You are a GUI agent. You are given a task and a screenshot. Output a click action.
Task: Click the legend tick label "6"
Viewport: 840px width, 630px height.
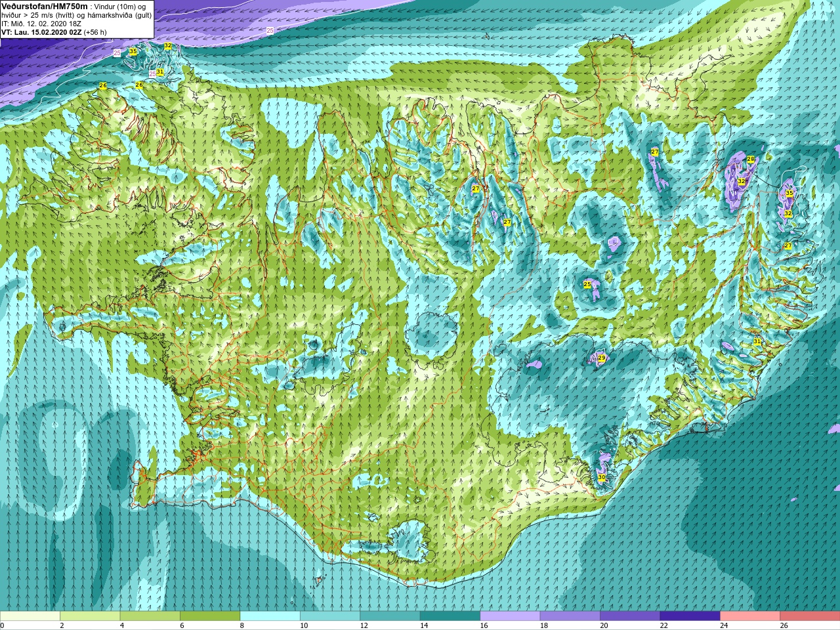click(182, 625)
